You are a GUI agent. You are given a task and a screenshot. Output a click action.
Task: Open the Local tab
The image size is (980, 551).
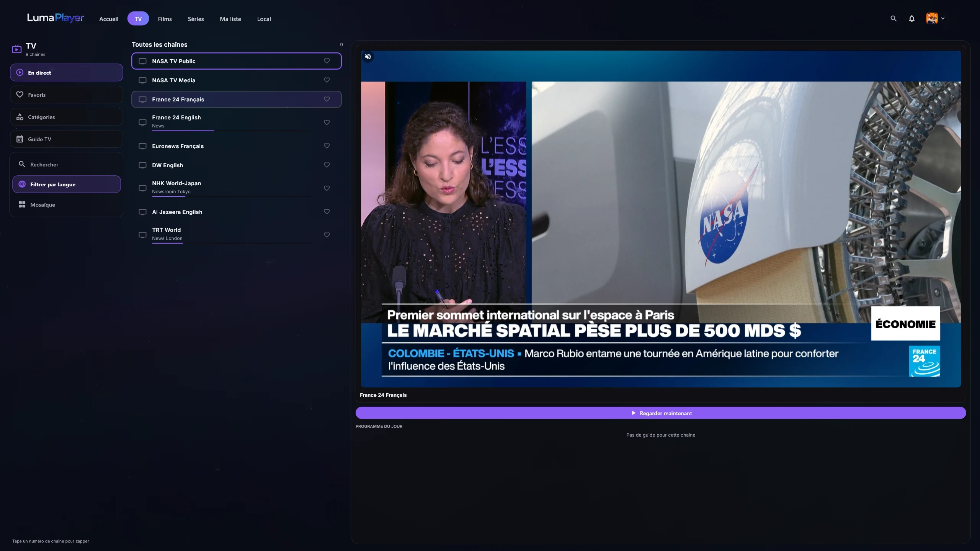click(x=264, y=19)
